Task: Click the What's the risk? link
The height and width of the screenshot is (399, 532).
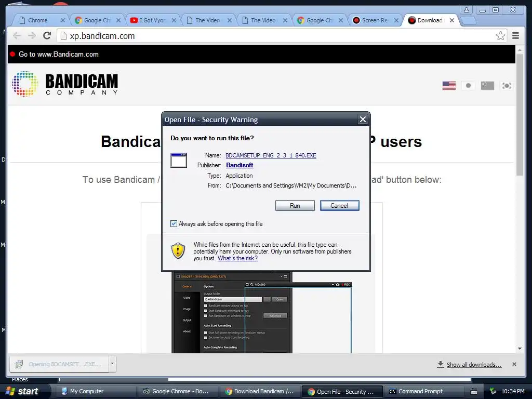Action: pos(237,258)
